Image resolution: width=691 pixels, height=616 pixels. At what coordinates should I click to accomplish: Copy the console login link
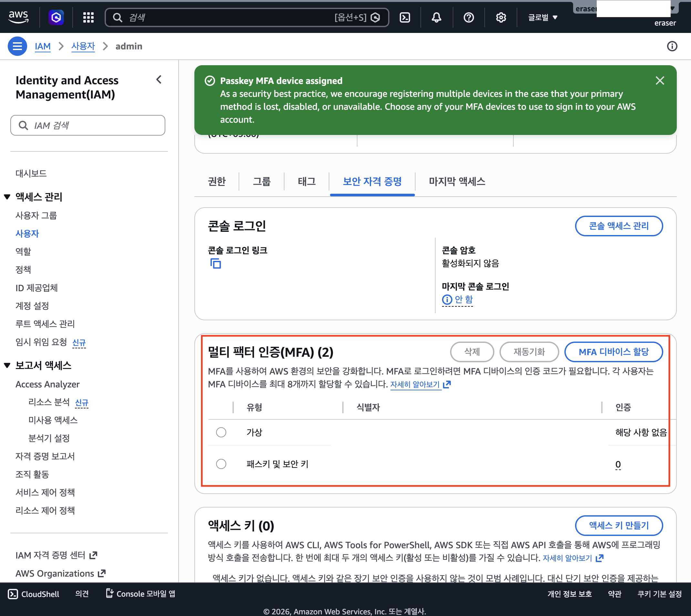(216, 263)
